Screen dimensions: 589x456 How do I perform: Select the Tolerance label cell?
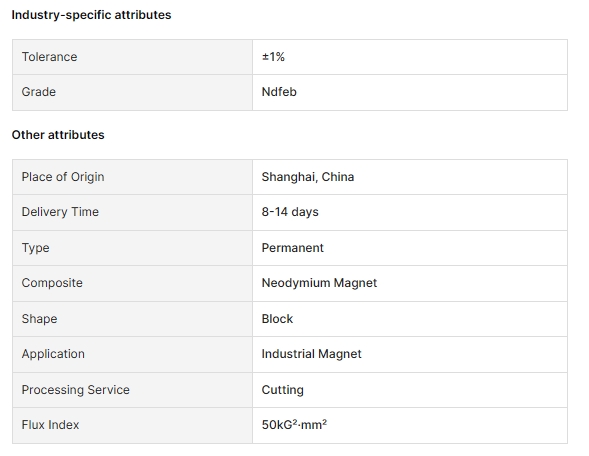click(x=133, y=57)
